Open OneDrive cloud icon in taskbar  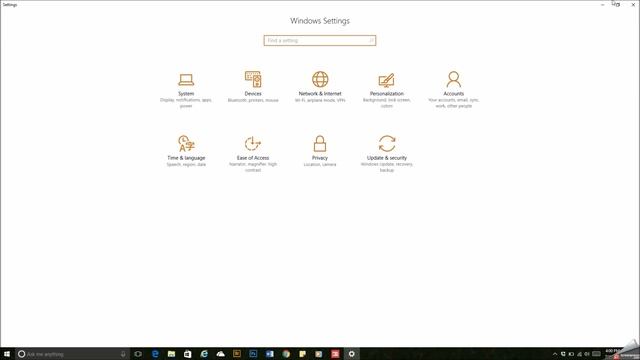(x=220, y=354)
